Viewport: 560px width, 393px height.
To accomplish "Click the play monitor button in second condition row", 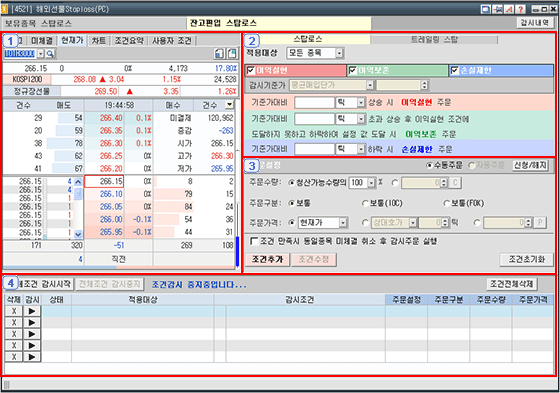I will pos(32,323).
